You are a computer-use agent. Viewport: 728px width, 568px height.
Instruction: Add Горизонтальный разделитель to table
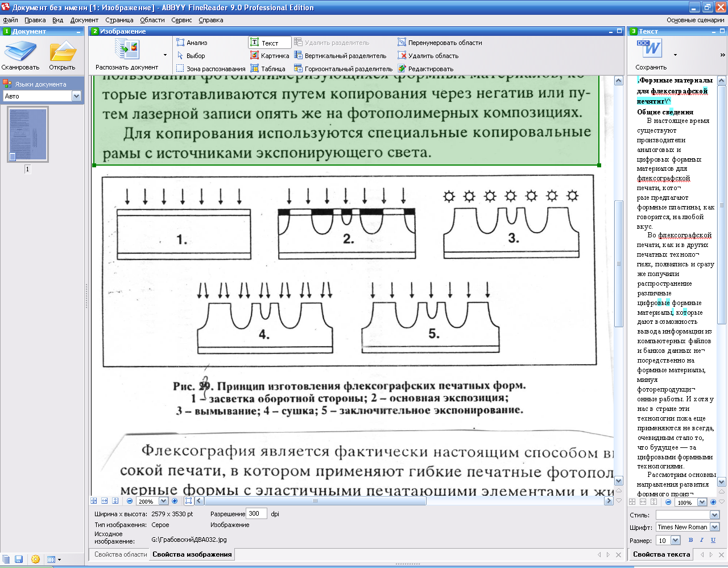pos(343,69)
